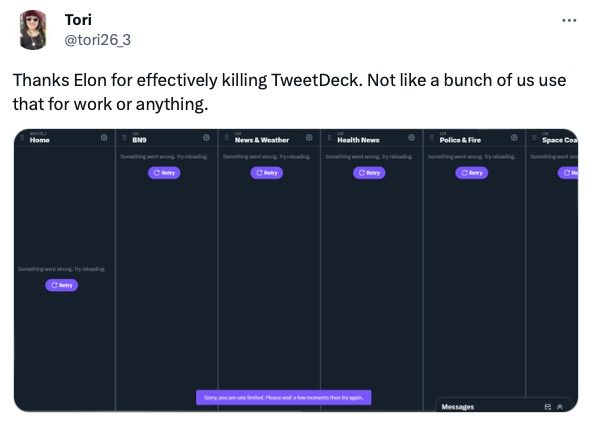Screen dimensions: 591x422
Task: Click the new message icon in Messages bar
Action: click(548, 407)
